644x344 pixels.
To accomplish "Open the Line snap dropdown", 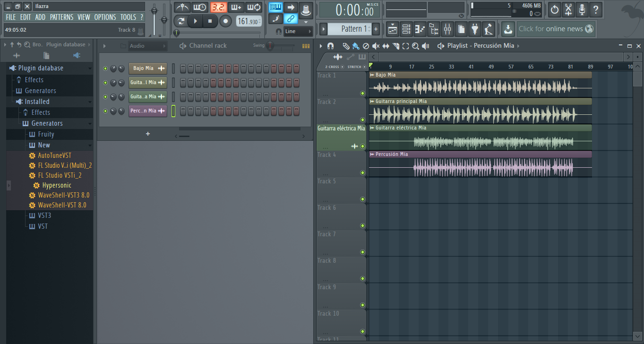I will [x=298, y=31].
